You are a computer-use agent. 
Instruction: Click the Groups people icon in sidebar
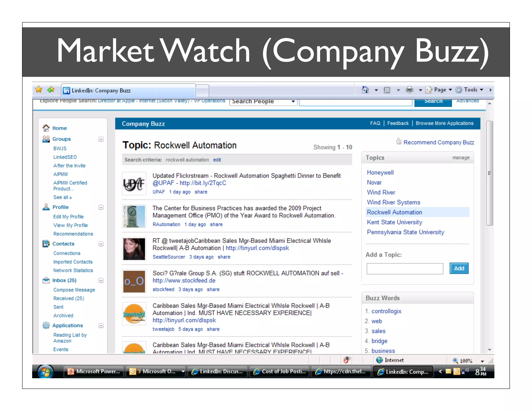pos(46,139)
